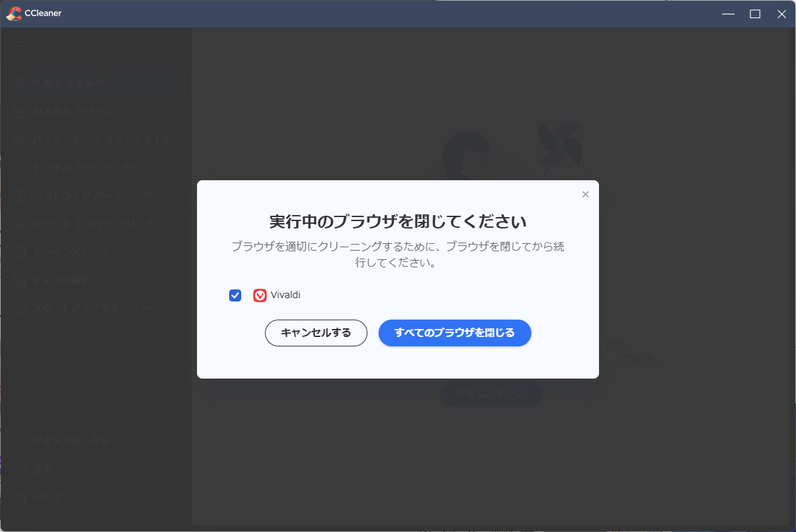Open Startup Manager monitor icon
796x532 pixels.
click(19, 307)
